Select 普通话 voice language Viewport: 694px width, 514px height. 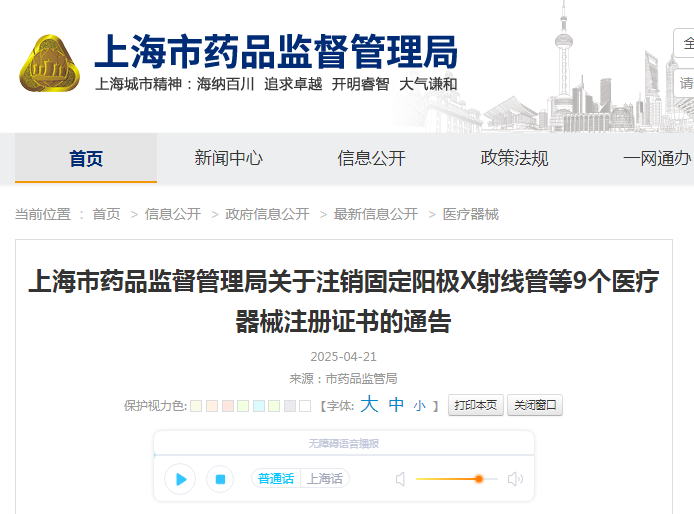(276, 479)
